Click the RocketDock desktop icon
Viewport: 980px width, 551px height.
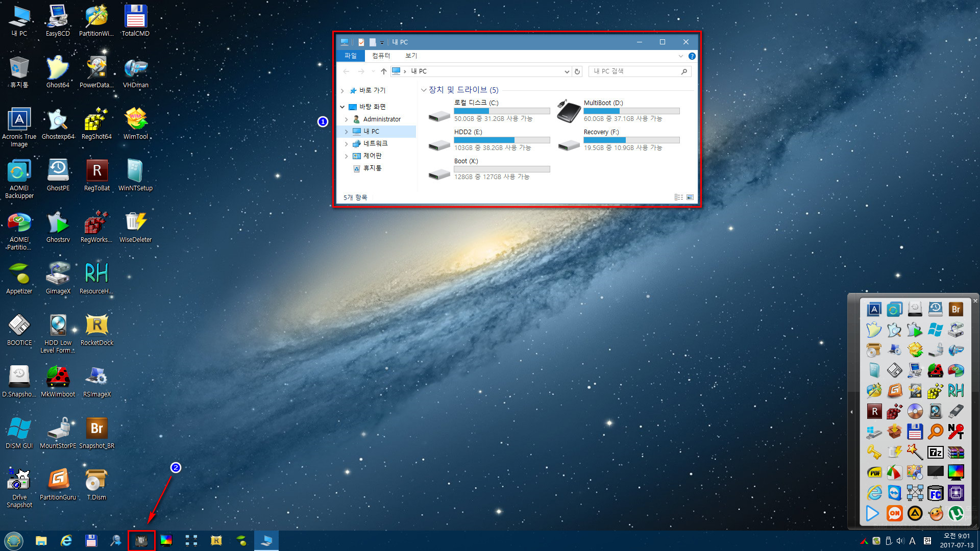(x=96, y=330)
